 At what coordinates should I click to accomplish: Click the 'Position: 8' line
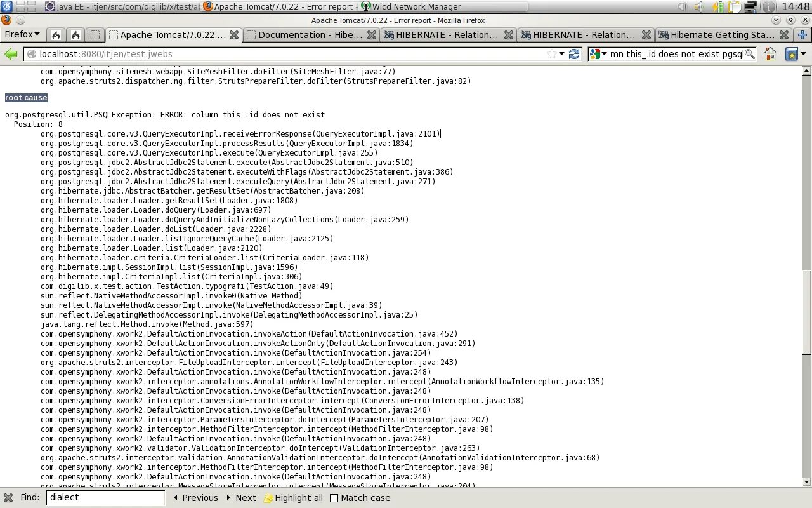pos(38,124)
